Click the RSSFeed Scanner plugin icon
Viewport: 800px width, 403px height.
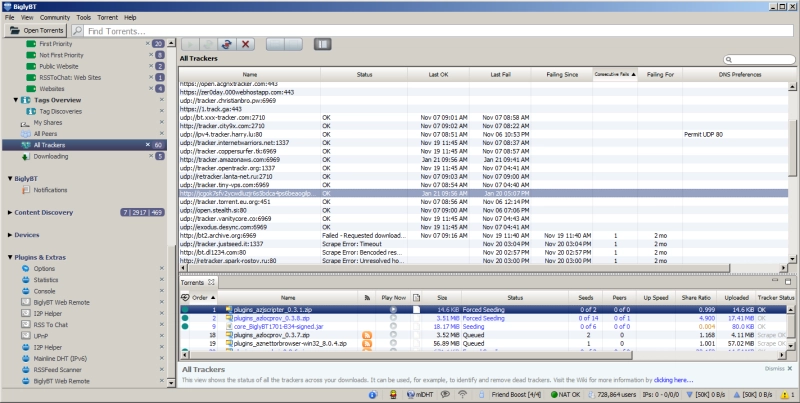point(26,369)
